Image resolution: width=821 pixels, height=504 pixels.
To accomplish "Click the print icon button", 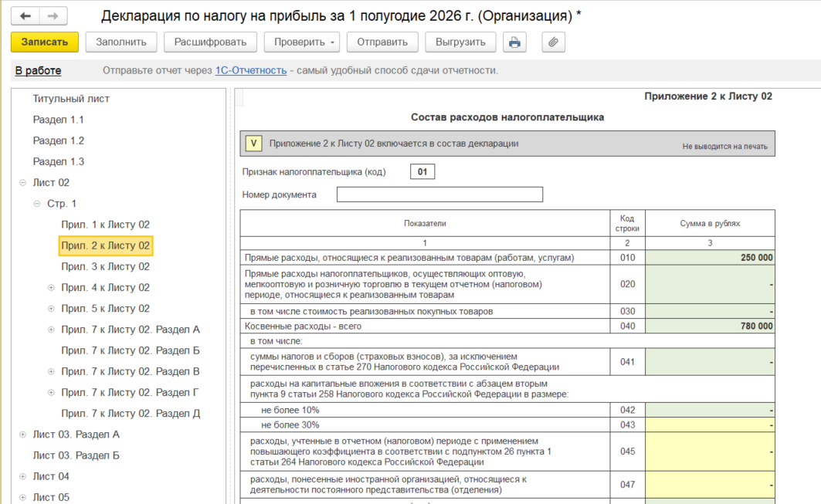I will pos(514,42).
